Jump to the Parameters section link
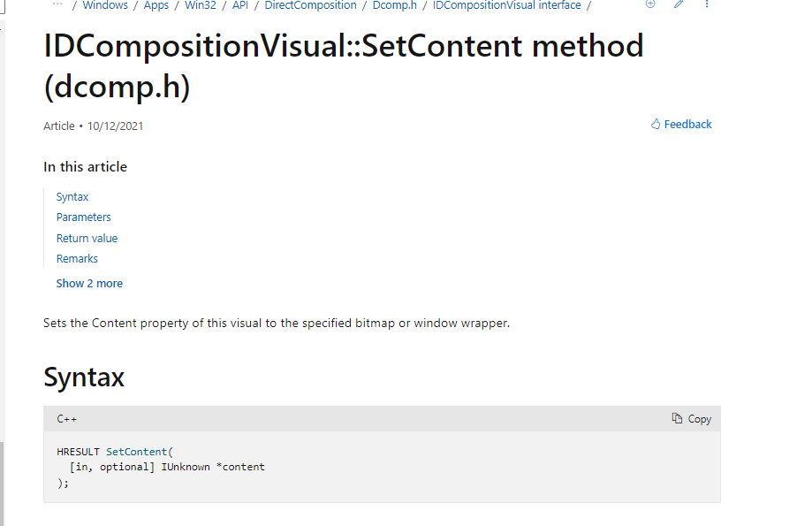The height and width of the screenshot is (526, 812). coord(84,217)
